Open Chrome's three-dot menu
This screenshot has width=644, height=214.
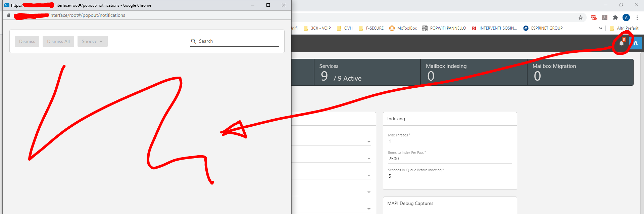(x=637, y=18)
